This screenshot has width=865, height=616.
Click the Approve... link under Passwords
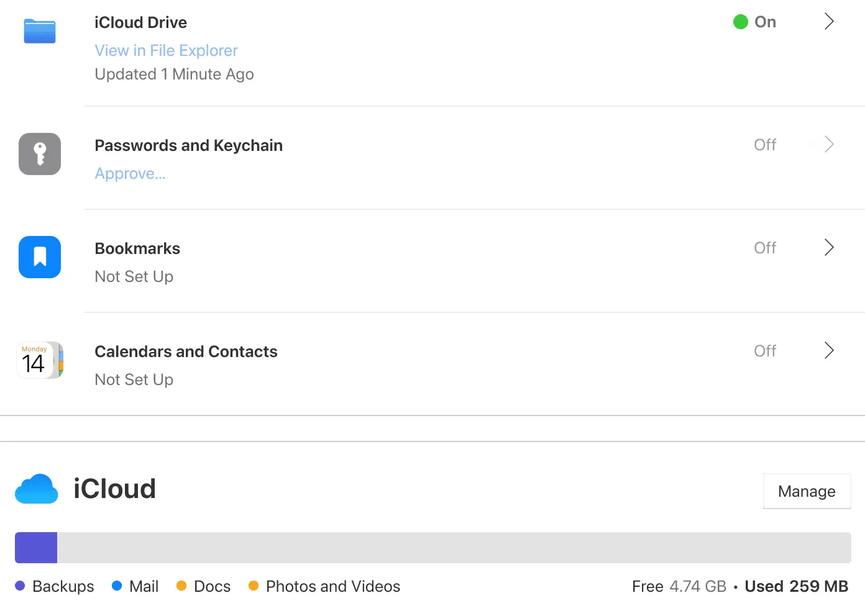[130, 174]
